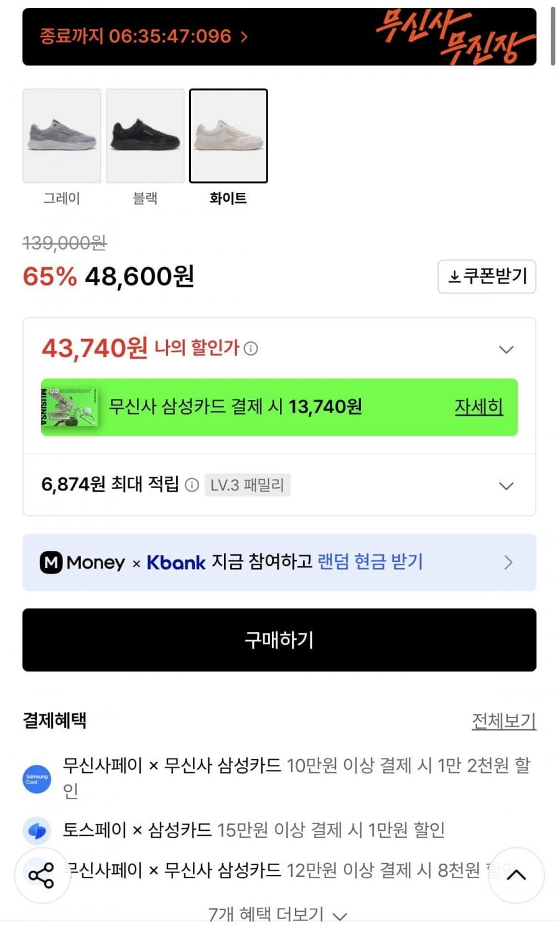The width and height of the screenshot is (560, 931).
Task: Tap the scroll-to-top arrow button
Action: (x=516, y=875)
